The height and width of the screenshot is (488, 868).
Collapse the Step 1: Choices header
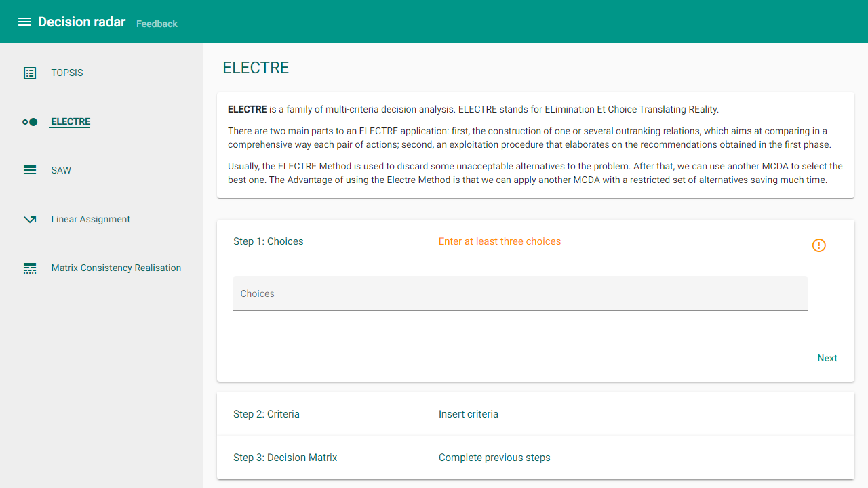pos(269,241)
